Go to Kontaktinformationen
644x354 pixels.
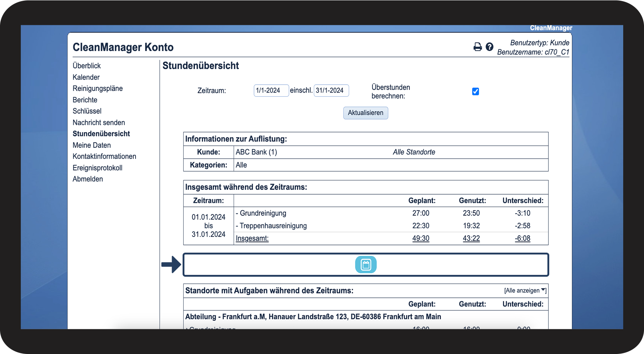pos(104,156)
